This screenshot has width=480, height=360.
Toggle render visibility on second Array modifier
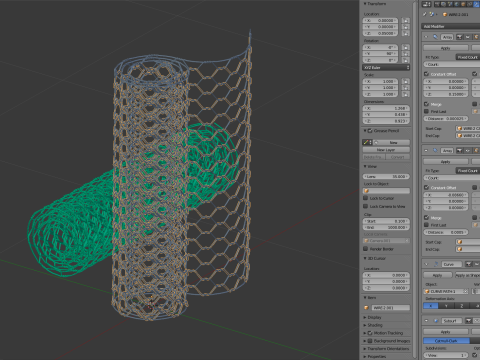[x=460, y=151]
